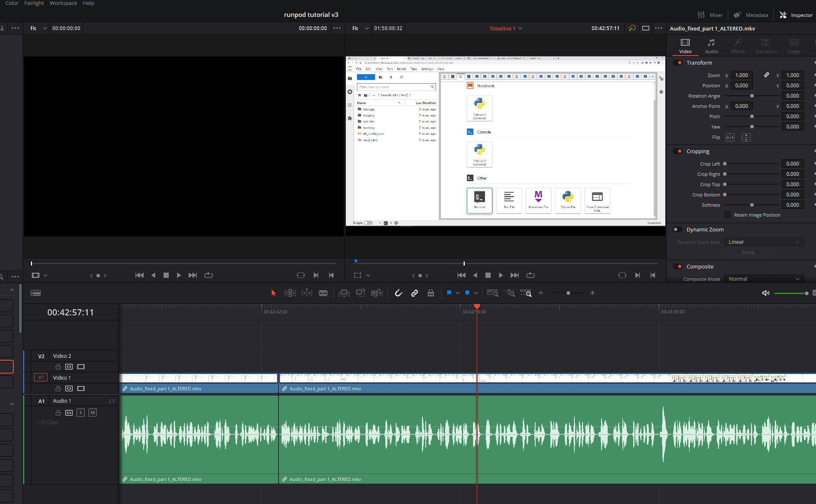Image resolution: width=816 pixels, height=504 pixels.
Task: Toggle timeline snapping magnet icon
Action: (x=399, y=293)
